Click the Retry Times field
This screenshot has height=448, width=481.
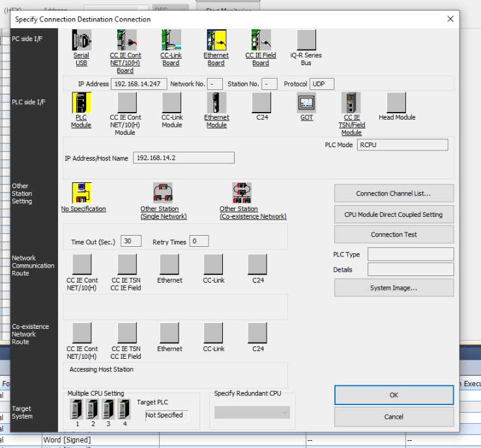pyautogui.click(x=199, y=241)
